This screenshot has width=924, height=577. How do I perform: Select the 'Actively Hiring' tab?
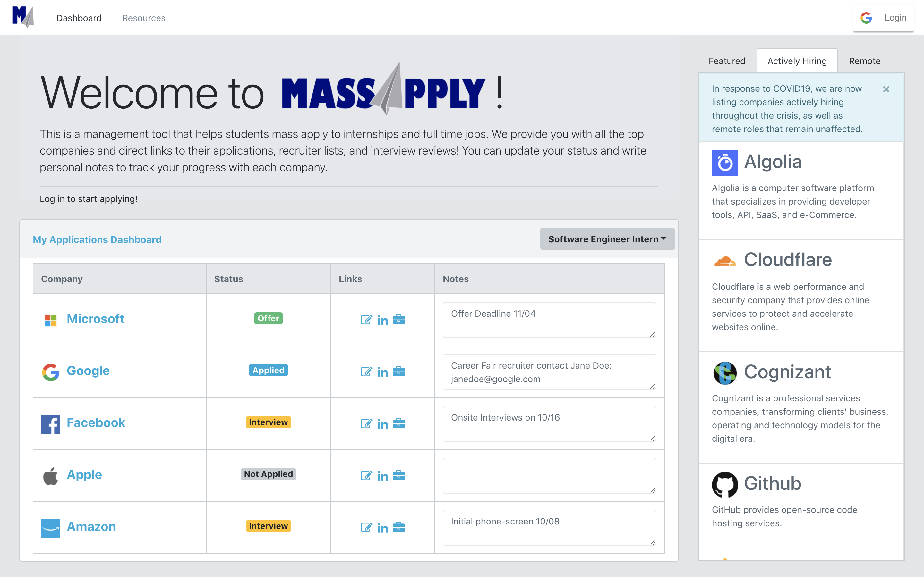(797, 61)
